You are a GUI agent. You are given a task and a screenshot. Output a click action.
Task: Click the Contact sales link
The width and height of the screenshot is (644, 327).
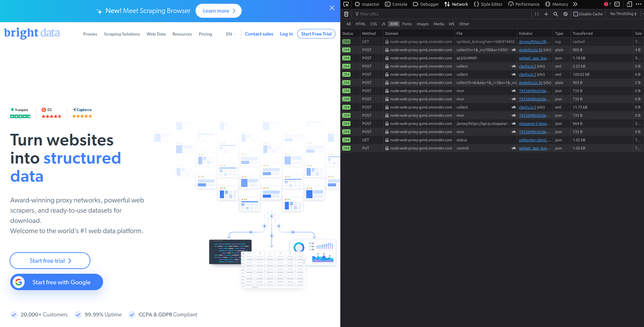coord(259,34)
